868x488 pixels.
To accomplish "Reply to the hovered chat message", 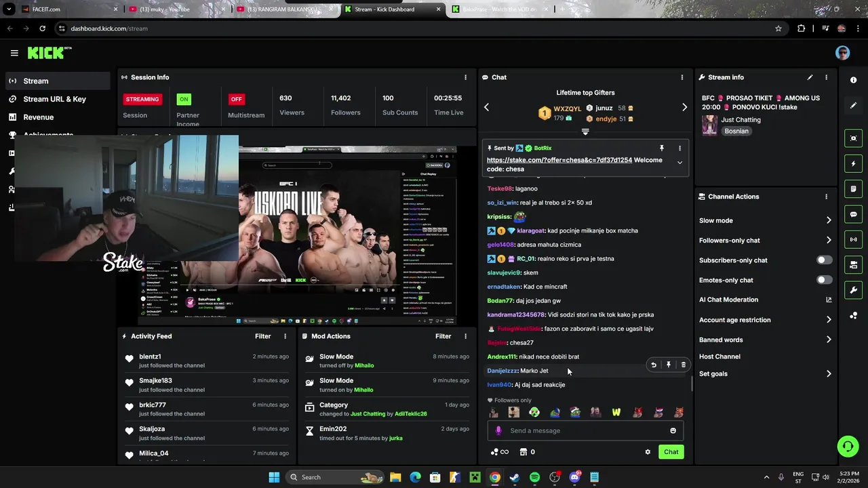I will [653, 365].
